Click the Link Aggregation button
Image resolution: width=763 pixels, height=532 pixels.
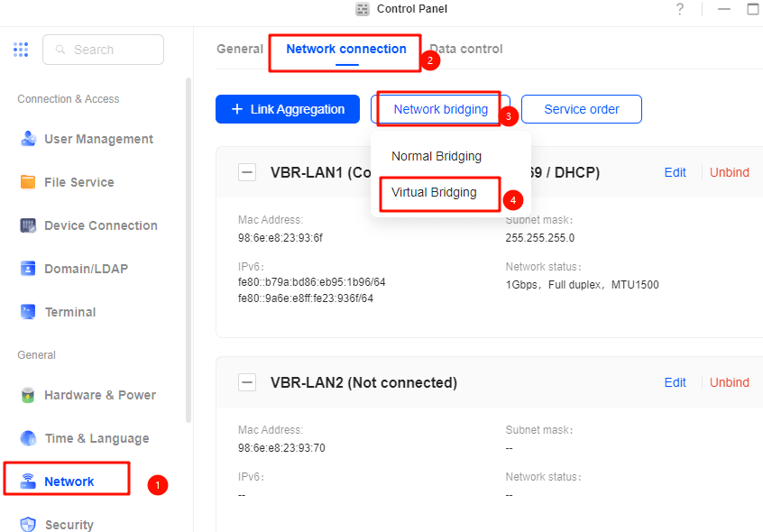click(288, 109)
